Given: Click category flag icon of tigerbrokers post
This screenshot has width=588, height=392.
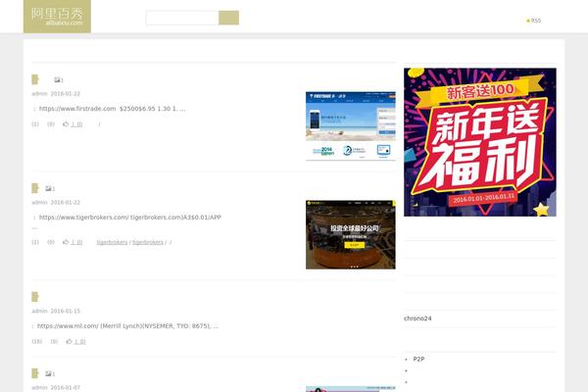Looking at the screenshot, I should click(x=35, y=188).
